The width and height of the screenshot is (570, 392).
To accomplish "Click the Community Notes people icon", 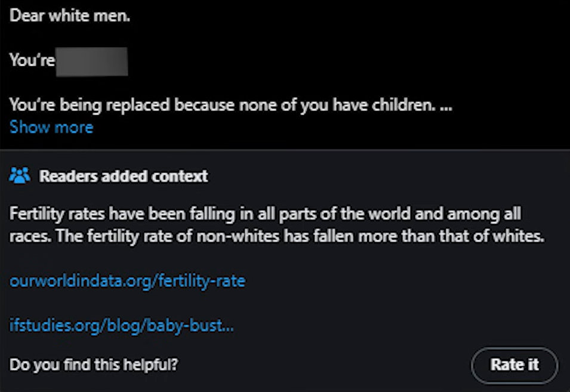I will 20,176.
